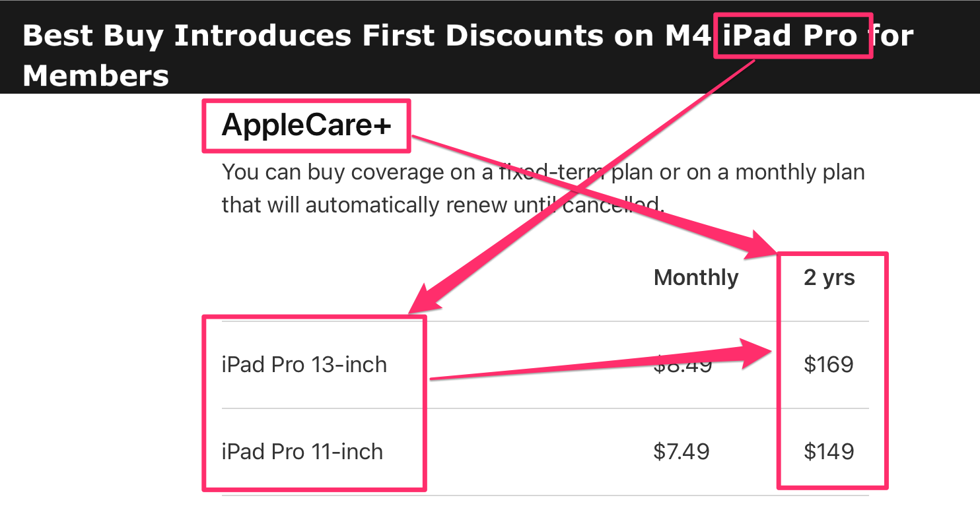Click the $7.49 monthly price
This screenshot has height=510, width=980.
point(682,451)
